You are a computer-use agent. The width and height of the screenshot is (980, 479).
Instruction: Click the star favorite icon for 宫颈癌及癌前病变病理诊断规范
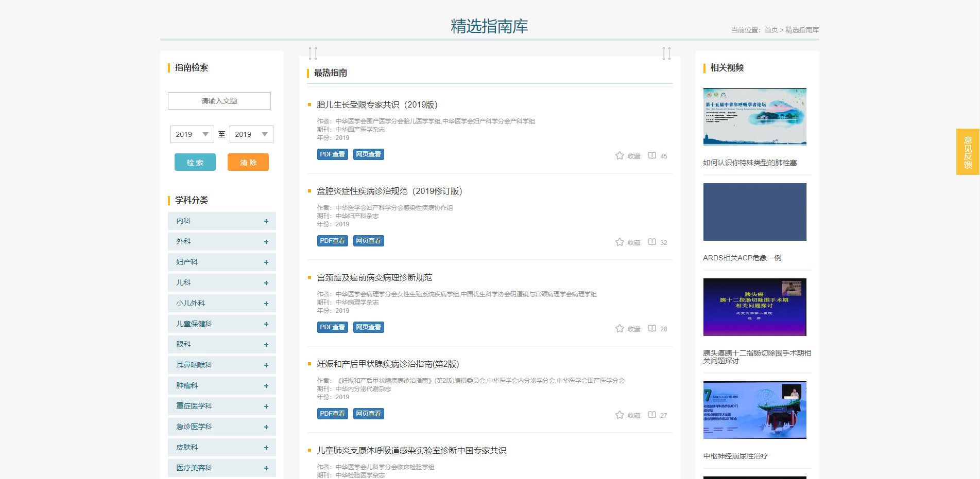pos(619,328)
